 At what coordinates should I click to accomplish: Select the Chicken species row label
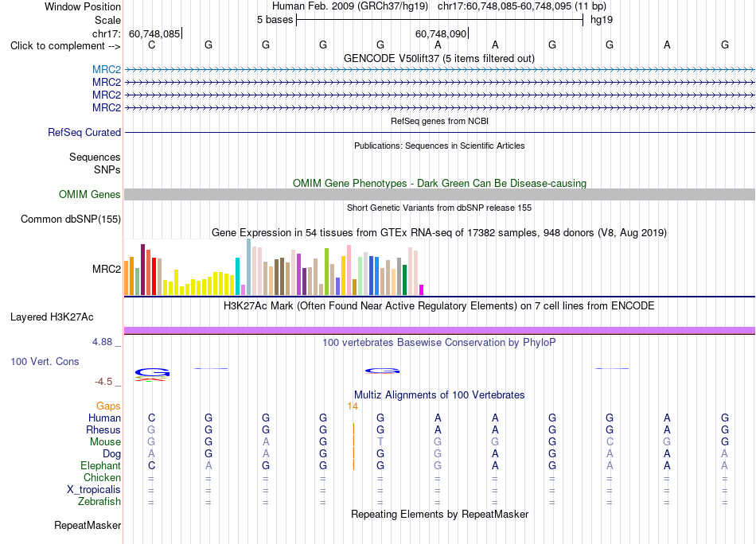click(102, 477)
